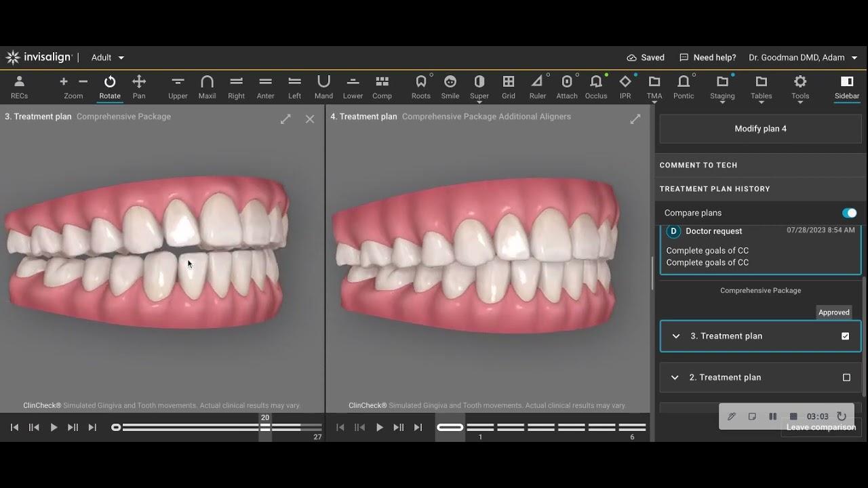The image size is (868, 488).
Task: Click the Leave comparison button
Action: [821, 428]
